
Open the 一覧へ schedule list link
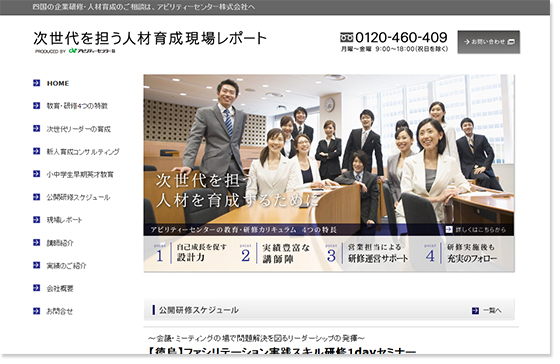(x=492, y=310)
